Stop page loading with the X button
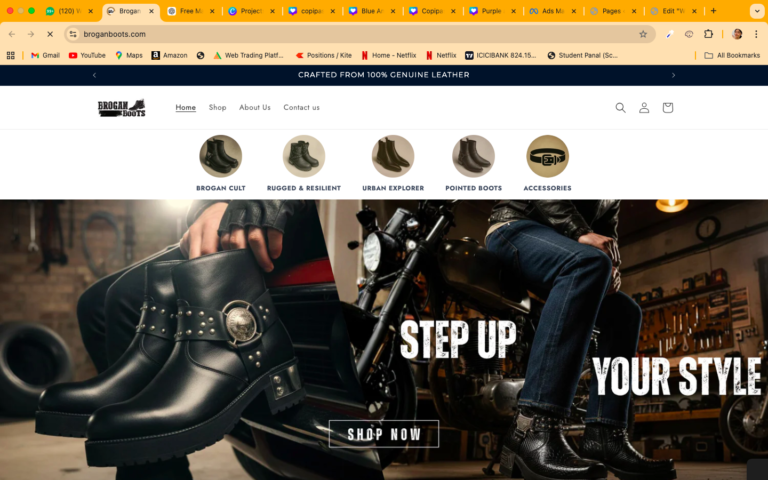This screenshot has height=480, width=768. 49,34
